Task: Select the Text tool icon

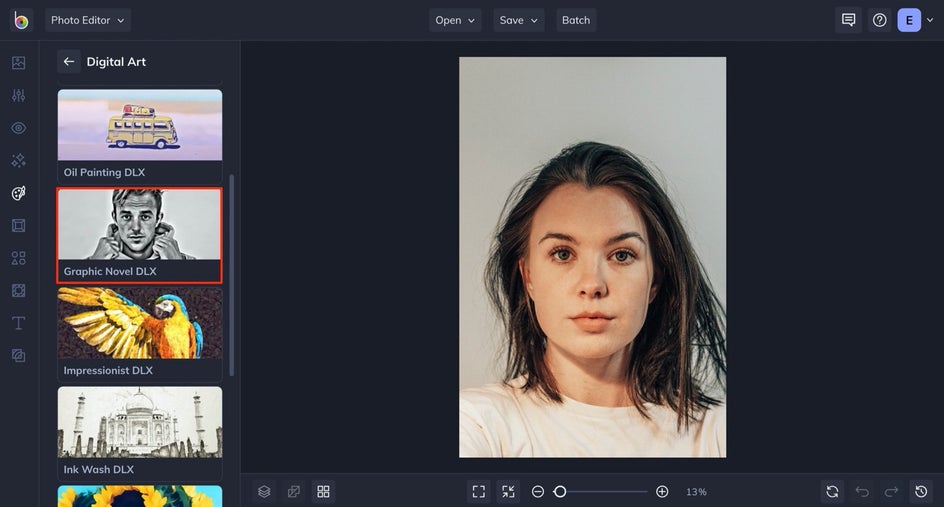Action: point(19,323)
